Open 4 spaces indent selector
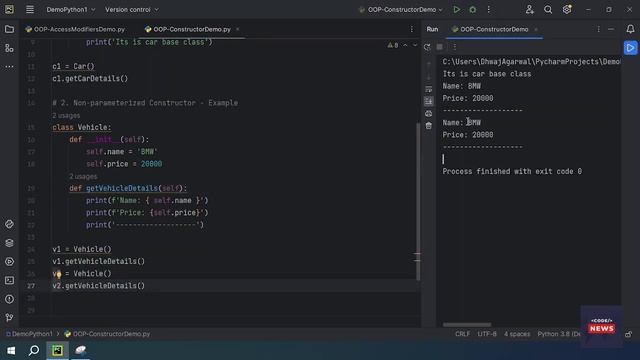 (x=517, y=334)
